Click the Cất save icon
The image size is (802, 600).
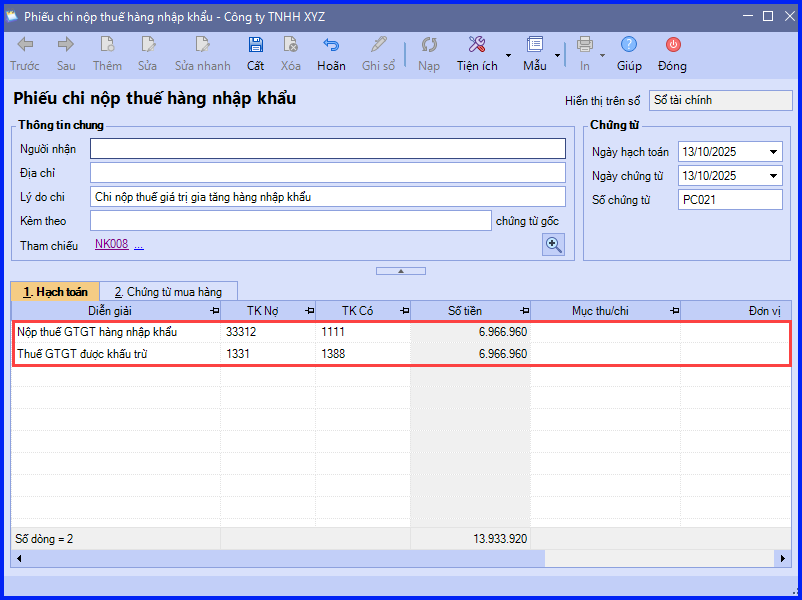(255, 45)
